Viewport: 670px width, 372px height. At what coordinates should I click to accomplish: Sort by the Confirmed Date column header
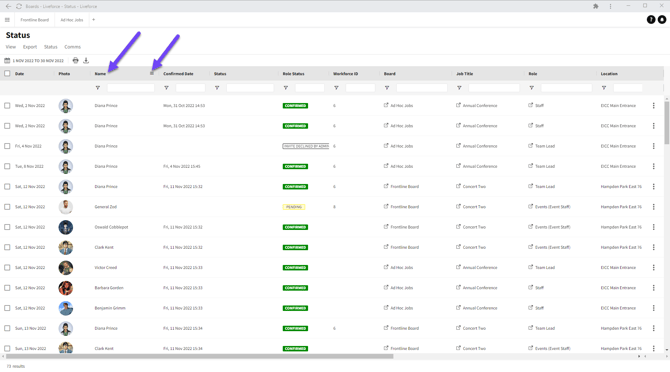(178, 74)
